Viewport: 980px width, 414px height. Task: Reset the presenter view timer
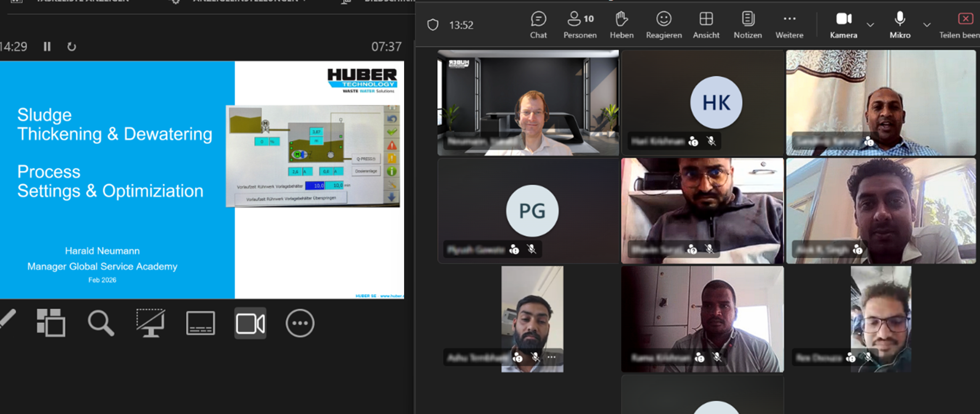72,47
